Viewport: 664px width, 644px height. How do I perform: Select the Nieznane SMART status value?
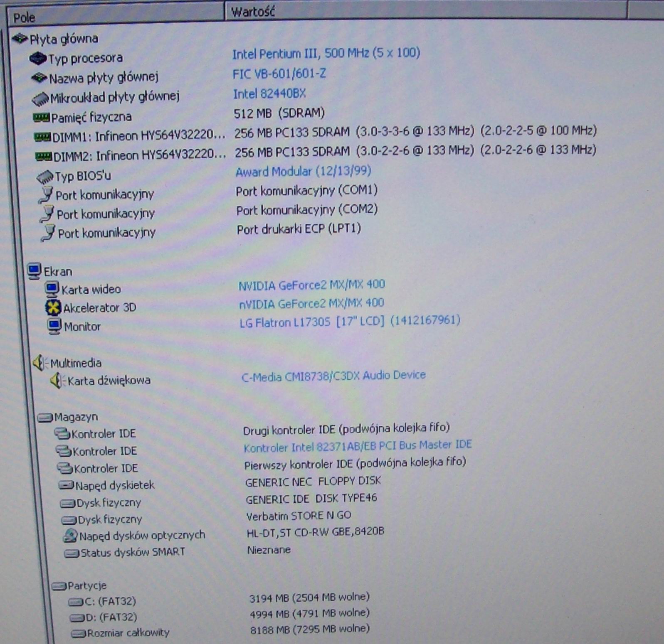(x=269, y=550)
